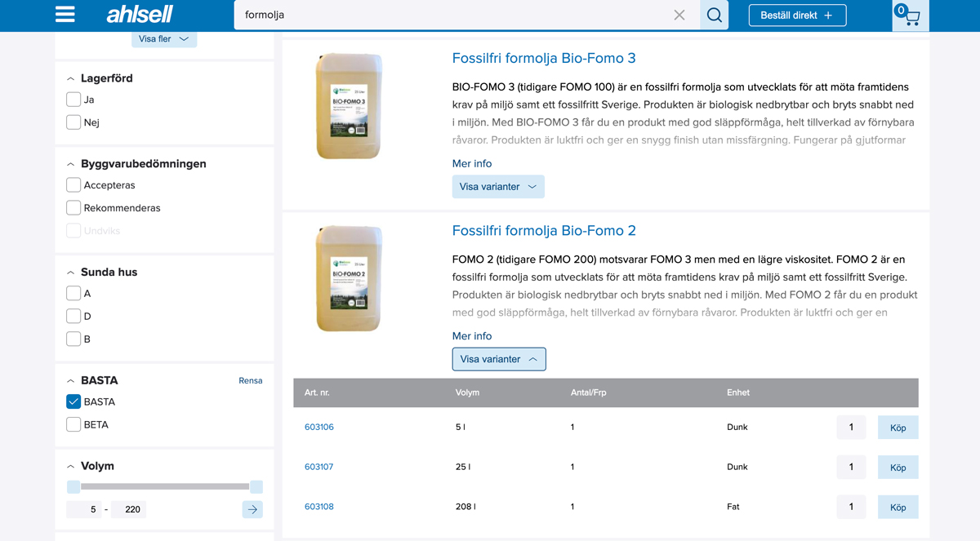The height and width of the screenshot is (541, 980).
Task: Open article number 603107
Action: 319,468
